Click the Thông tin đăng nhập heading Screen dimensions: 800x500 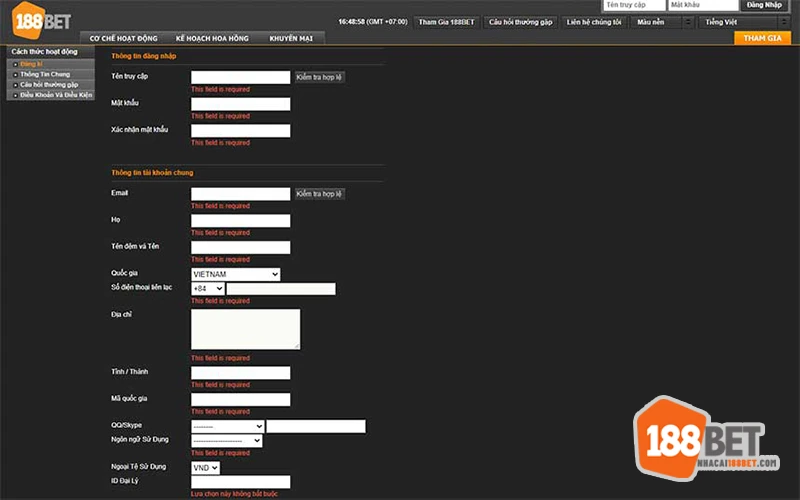click(144, 56)
